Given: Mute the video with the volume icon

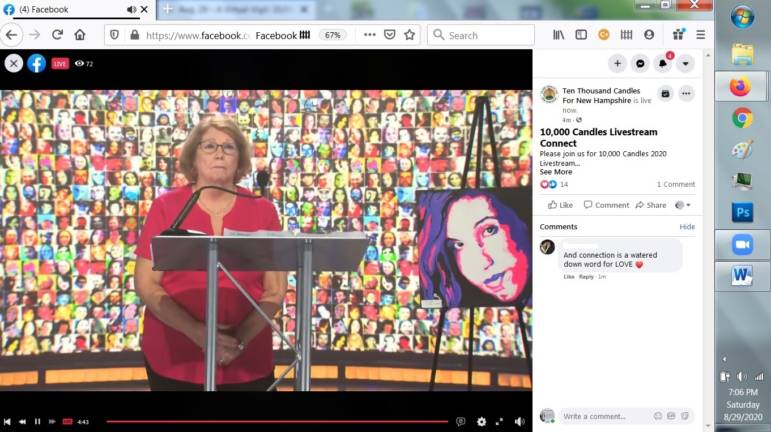Looking at the screenshot, I should pyautogui.click(x=519, y=421).
